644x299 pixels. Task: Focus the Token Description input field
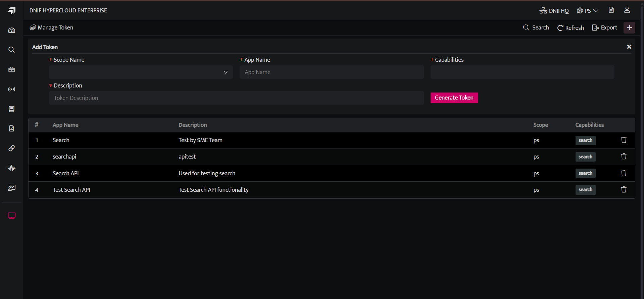[x=236, y=98]
